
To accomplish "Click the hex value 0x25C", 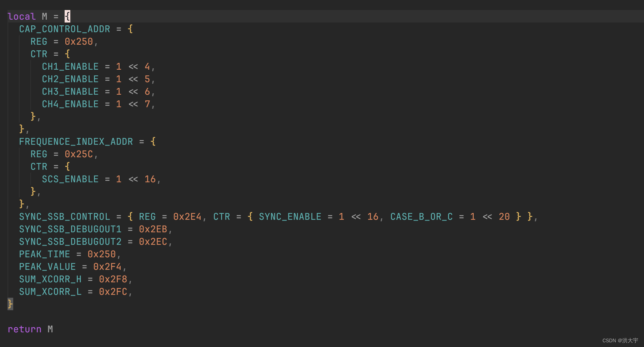I will (79, 154).
